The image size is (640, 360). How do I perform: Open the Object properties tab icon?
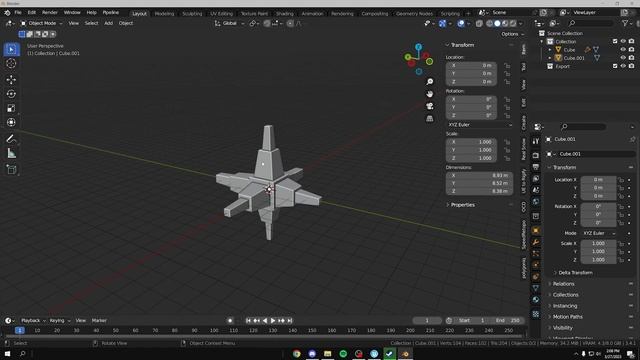click(x=536, y=231)
